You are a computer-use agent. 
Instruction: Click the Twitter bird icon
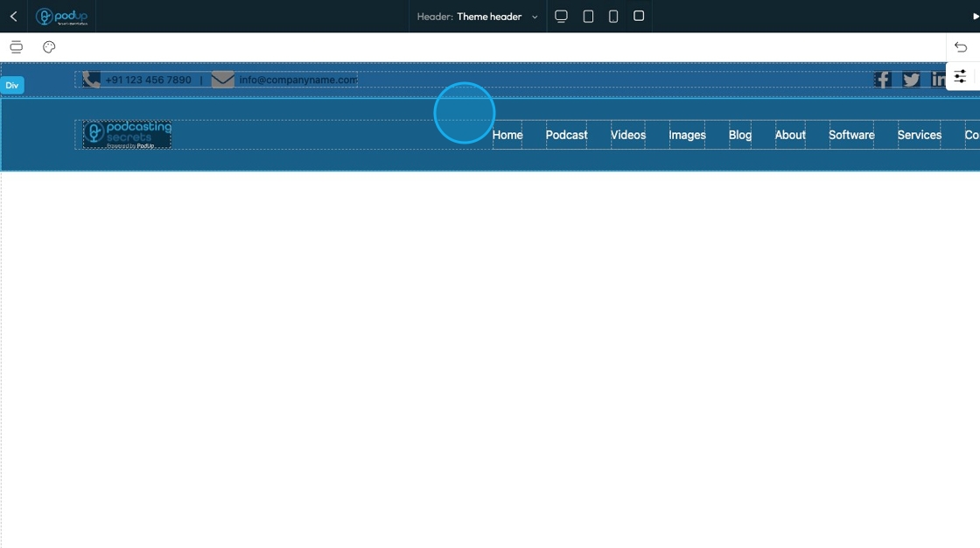[911, 80]
